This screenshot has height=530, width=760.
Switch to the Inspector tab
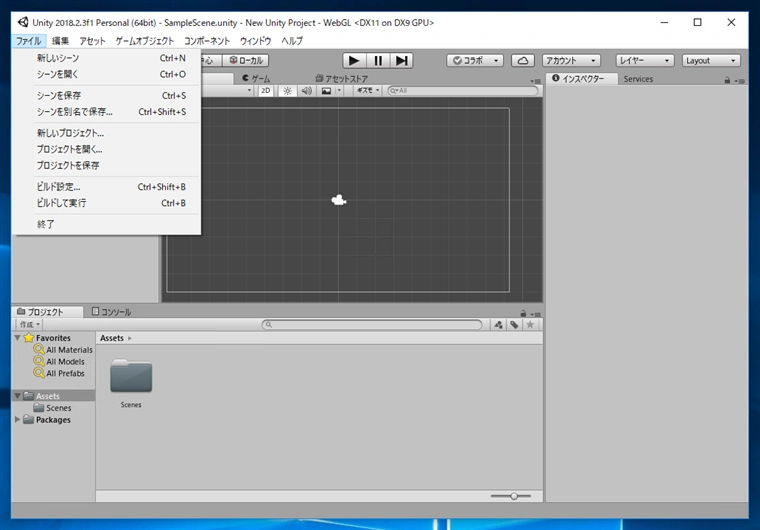[x=582, y=79]
